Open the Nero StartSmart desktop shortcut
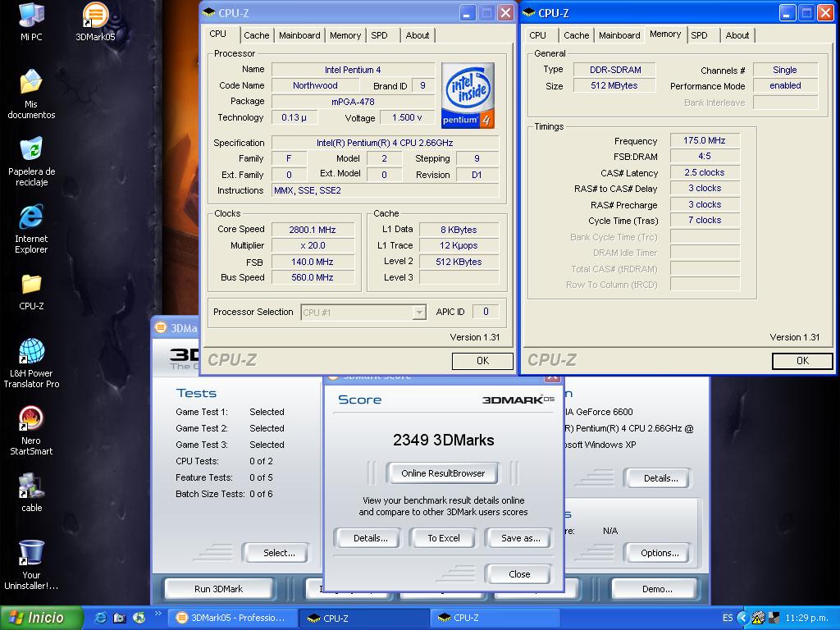 (31, 431)
